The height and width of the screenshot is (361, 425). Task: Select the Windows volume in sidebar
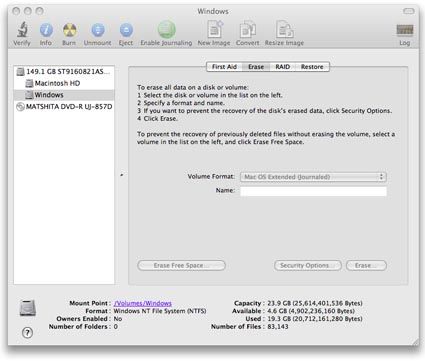pyautogui.click(x=64, y=95)
